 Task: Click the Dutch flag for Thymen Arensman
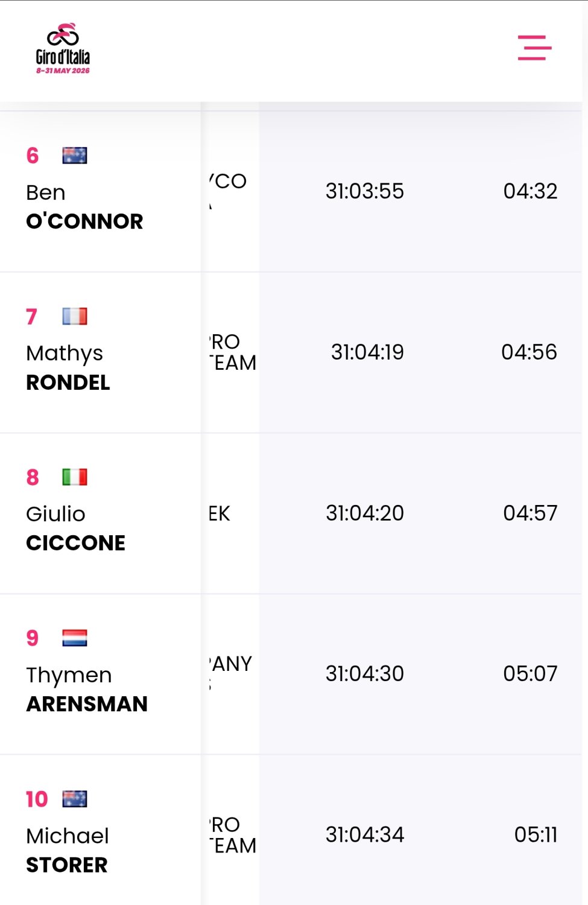[x=75, y=638]
